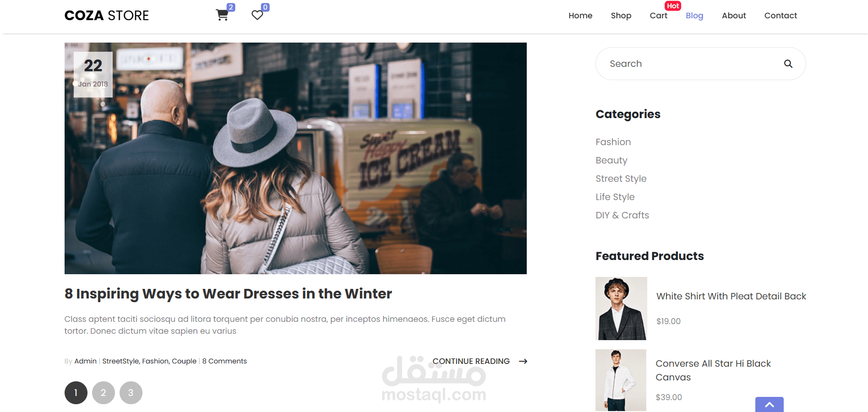Go to pagination page 2

(x=104, y=393)
